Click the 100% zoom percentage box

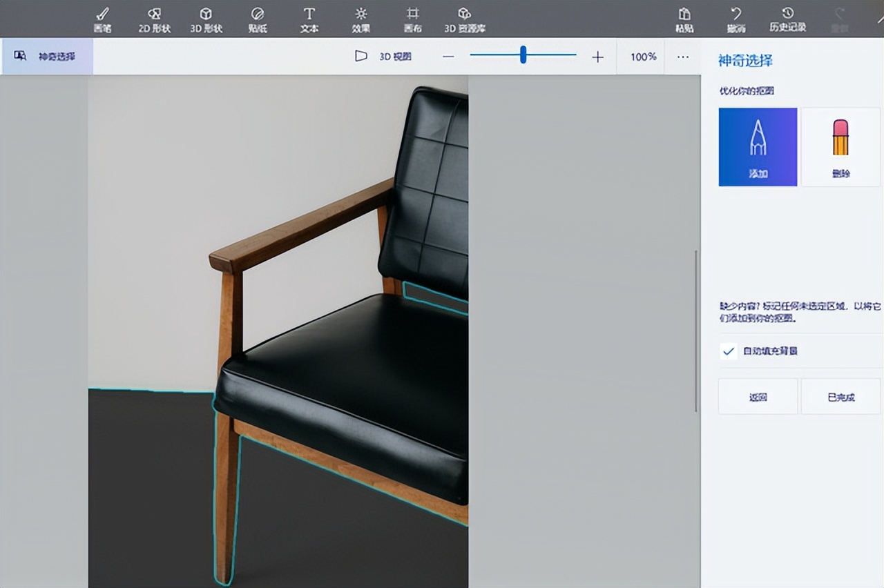point(643,57)
